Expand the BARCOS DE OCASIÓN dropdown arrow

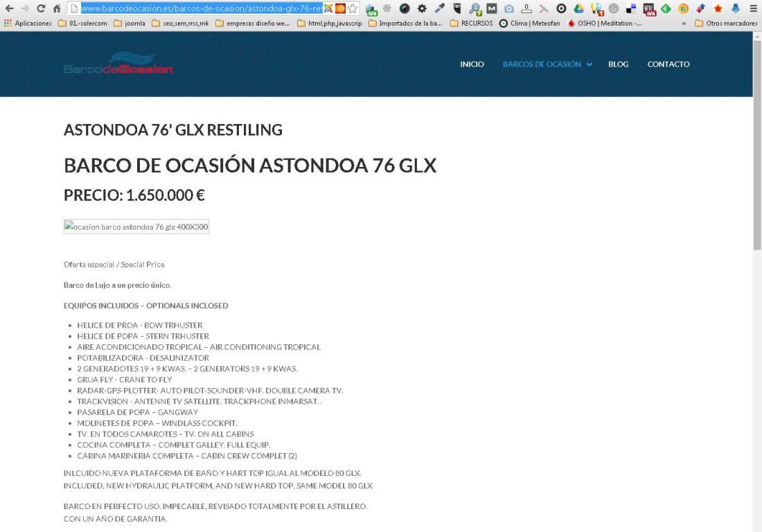[x=589, y=64]
